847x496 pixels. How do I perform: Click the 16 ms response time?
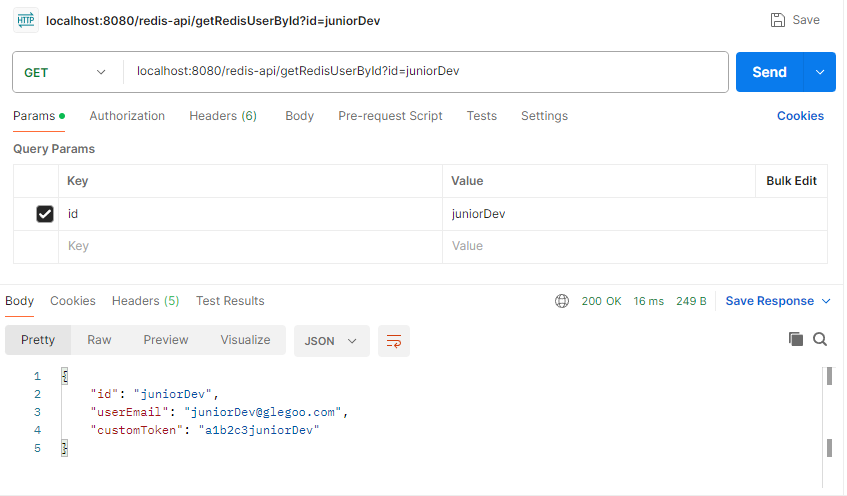tap(649, 301)
